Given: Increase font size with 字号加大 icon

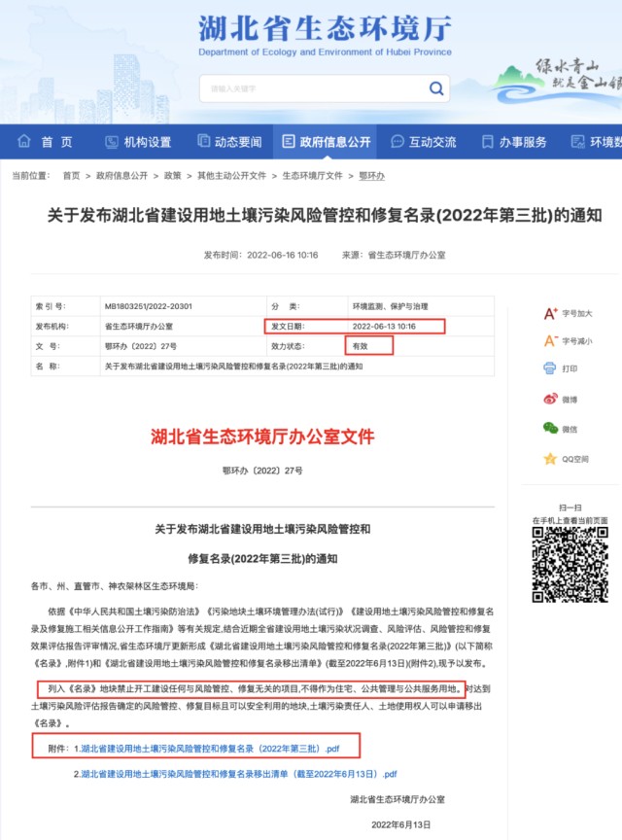Looking at the screenshot, I should [550, 313].
